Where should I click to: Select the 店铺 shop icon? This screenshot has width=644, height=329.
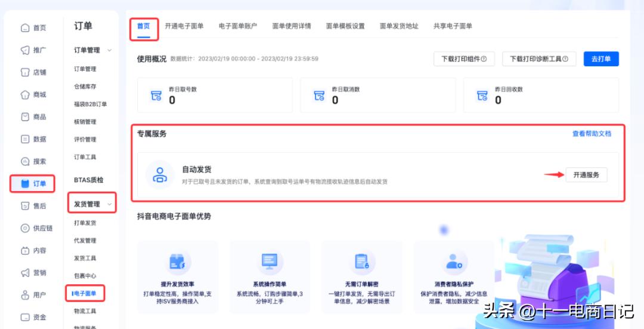coord(25,72)
